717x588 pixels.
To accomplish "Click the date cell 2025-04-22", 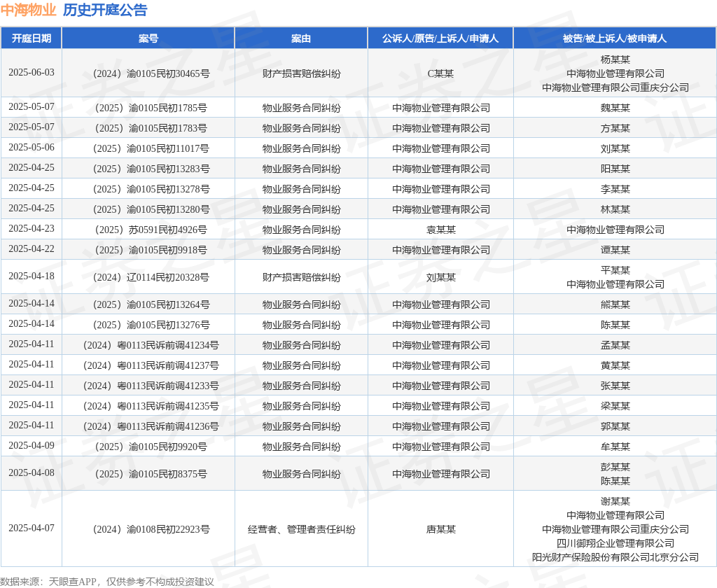I will 31,248.
